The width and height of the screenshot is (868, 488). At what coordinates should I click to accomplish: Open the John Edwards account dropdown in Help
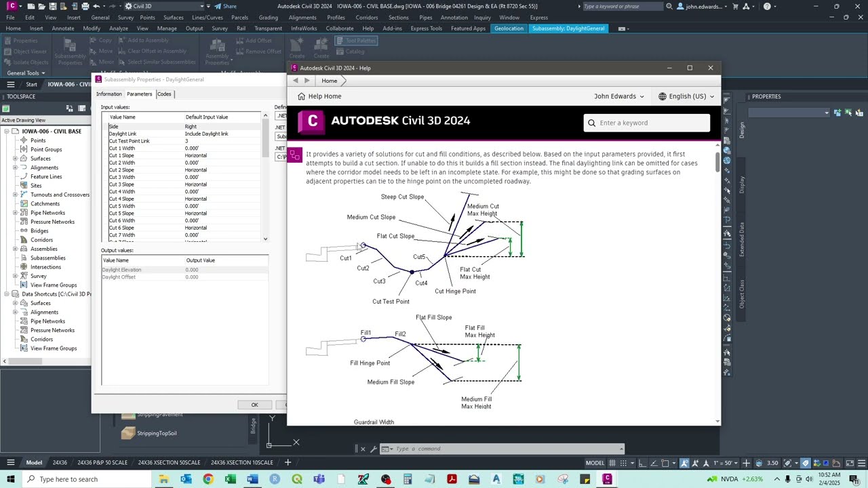[x=618, y=96]
